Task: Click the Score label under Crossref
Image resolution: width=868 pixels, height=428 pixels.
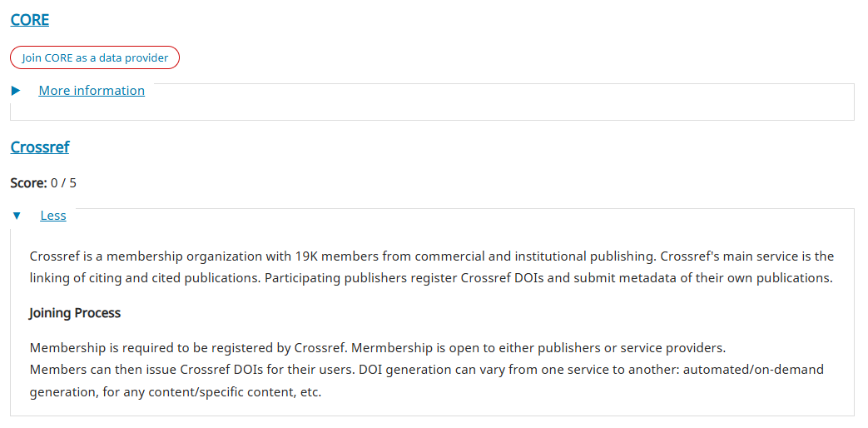Action: click(28, 182)
